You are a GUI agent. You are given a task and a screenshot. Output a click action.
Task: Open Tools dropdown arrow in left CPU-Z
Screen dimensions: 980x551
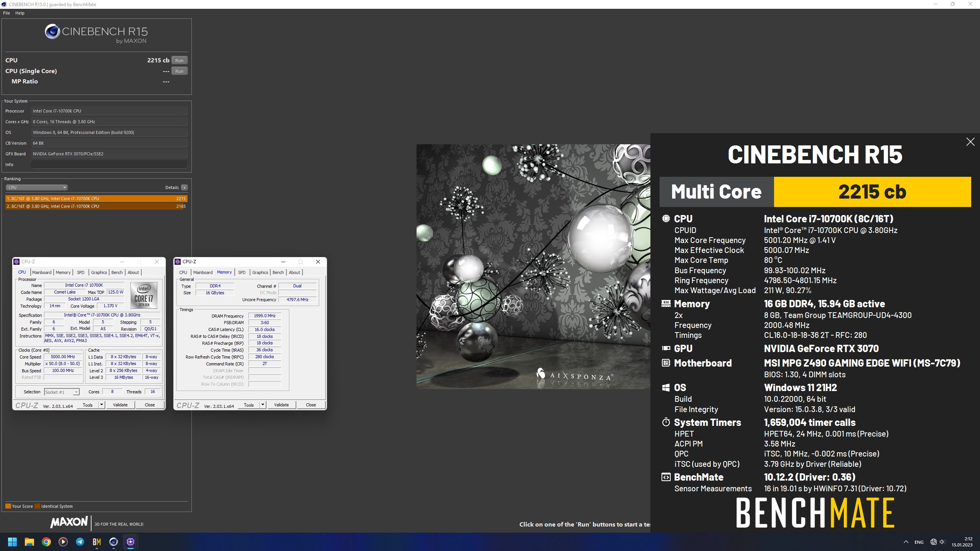[101, 405]
